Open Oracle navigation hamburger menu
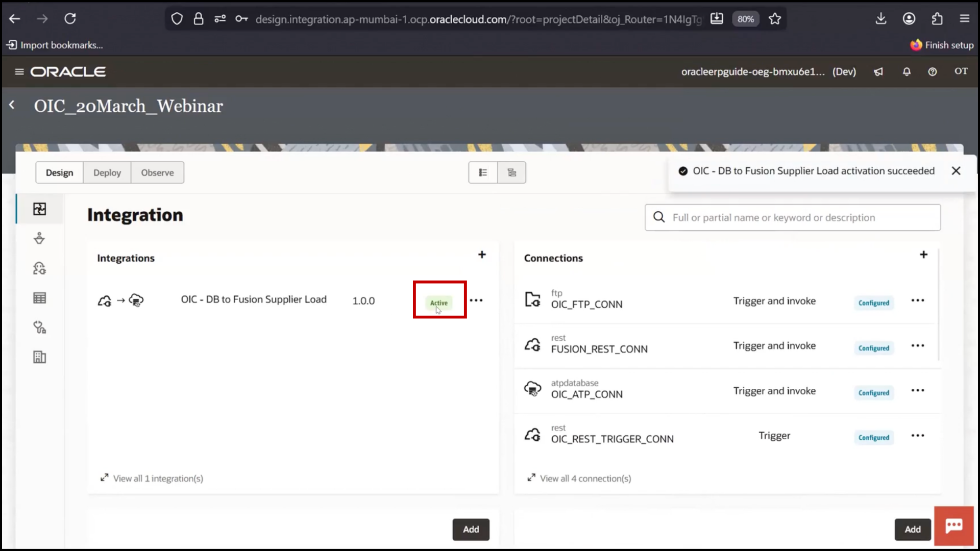980x551 pixels. (19, 71)
